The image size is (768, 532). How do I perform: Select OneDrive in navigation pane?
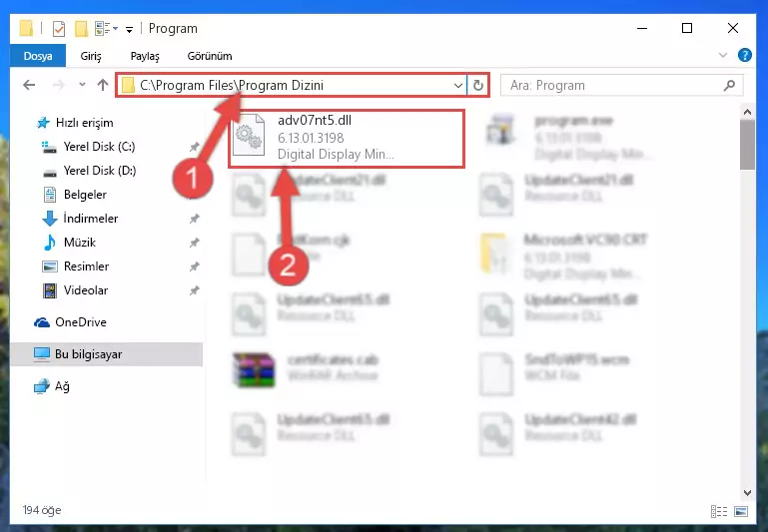[80, 322]
